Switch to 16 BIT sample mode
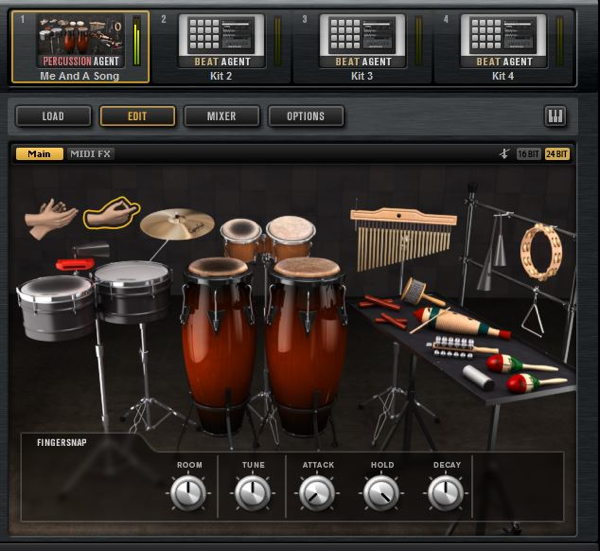This screenshot has width=600, height=551. click(x=528, y=154)
